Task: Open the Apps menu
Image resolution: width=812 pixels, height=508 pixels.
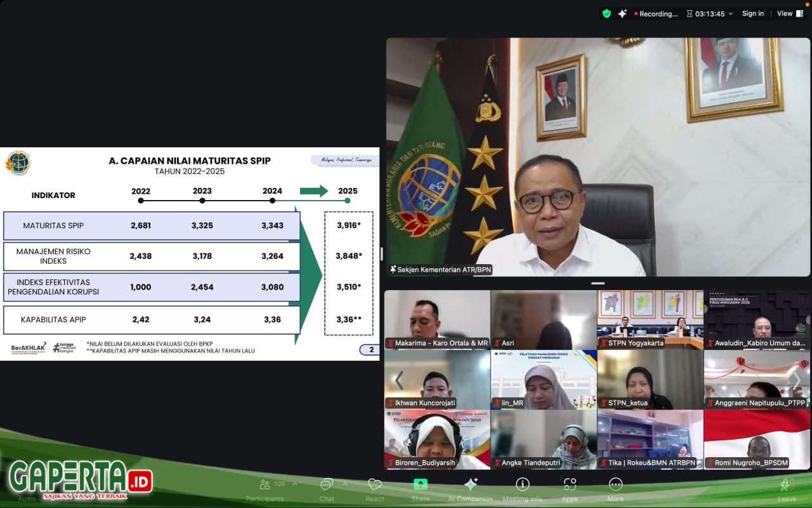Action: click(x=570, y=486)
